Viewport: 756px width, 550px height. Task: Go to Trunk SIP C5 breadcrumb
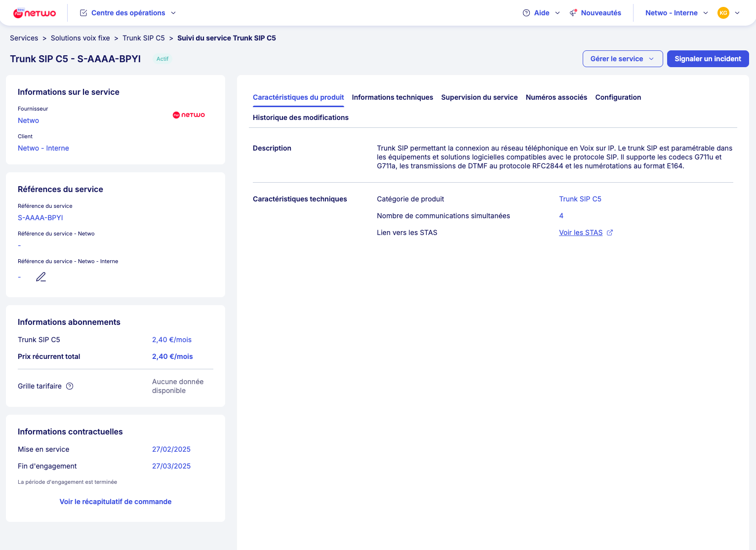coord(144,38)
